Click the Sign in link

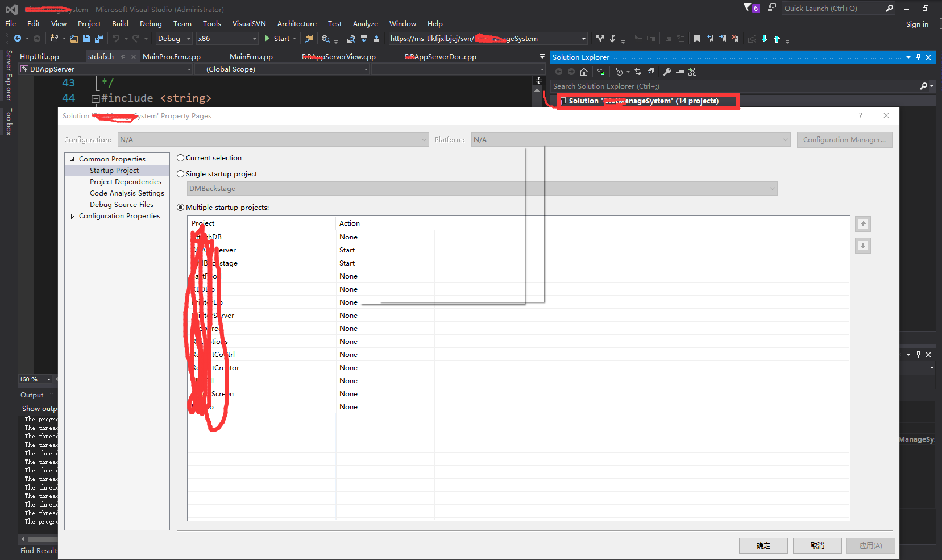click(917, 24)
